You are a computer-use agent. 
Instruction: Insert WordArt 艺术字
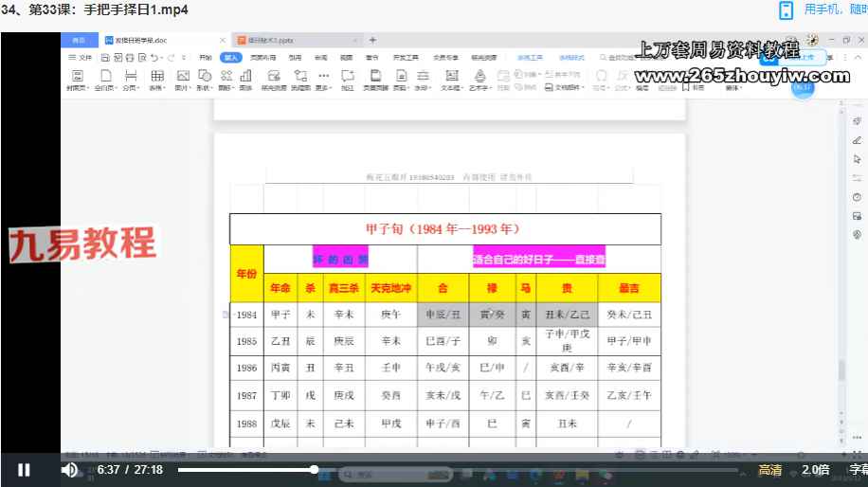tap(479, 80)
